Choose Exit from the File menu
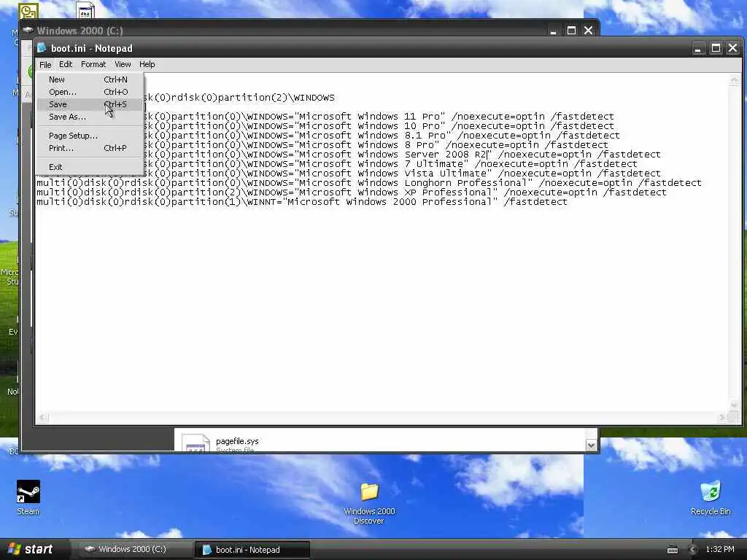Viewport: 747px width, 560px height. click(89, 167)
